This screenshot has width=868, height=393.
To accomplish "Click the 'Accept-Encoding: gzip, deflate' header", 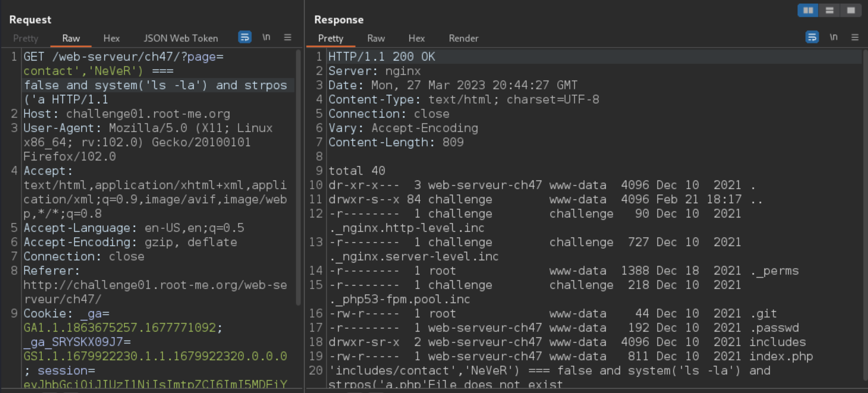I will click(x=130, y=242).
